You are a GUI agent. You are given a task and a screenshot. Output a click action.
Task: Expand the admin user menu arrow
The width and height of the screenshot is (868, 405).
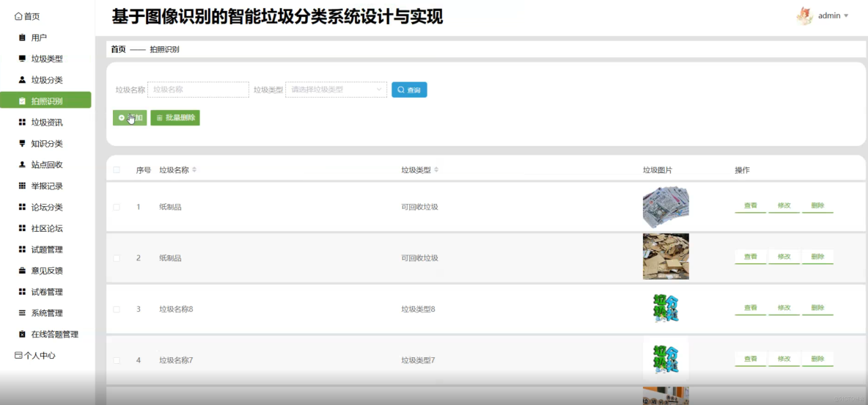tap(846, 16)
